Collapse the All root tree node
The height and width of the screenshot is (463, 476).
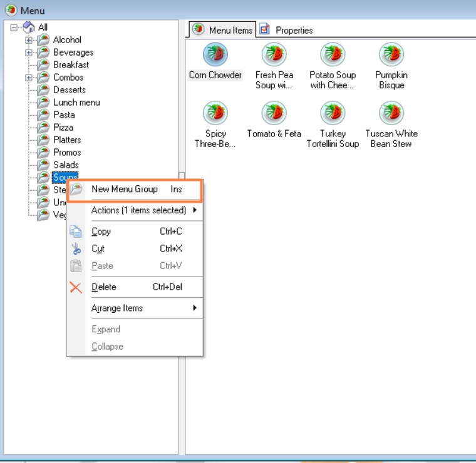point(14,28)
